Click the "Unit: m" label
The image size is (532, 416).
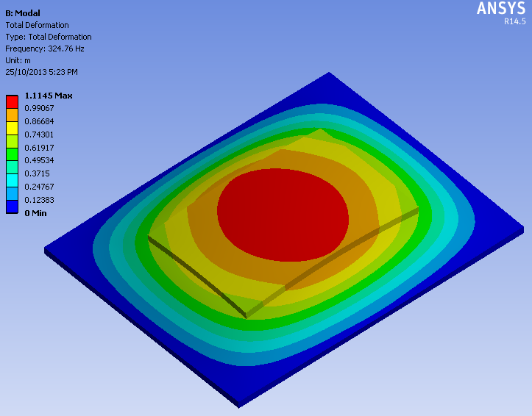pyautogui.click(x=18, y=60)
